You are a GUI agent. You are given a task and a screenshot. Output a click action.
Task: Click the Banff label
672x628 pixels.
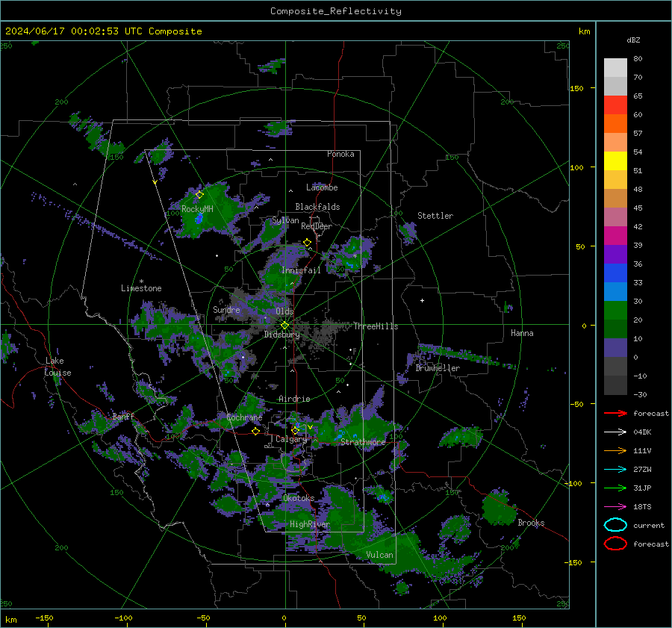pos(123,417)
